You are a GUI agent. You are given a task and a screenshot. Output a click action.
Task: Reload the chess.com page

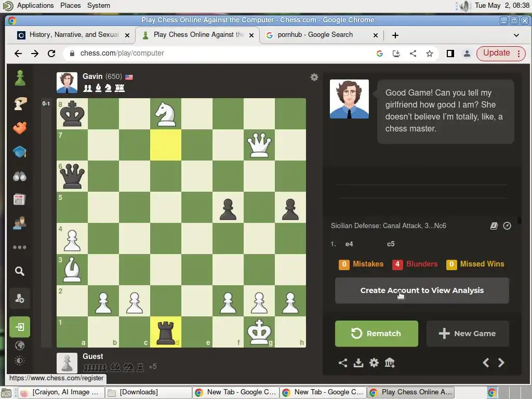click(x=51, y=54)
